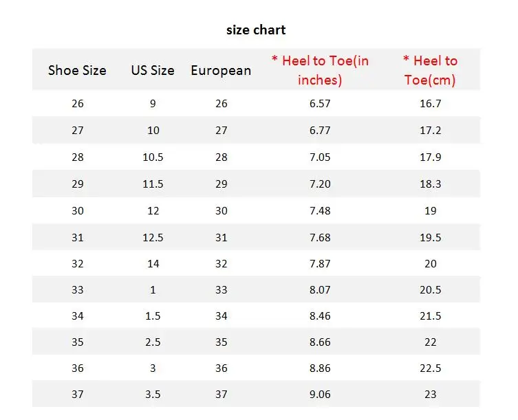Select the 'Shoe Size' column header

[x=77, y=70]
